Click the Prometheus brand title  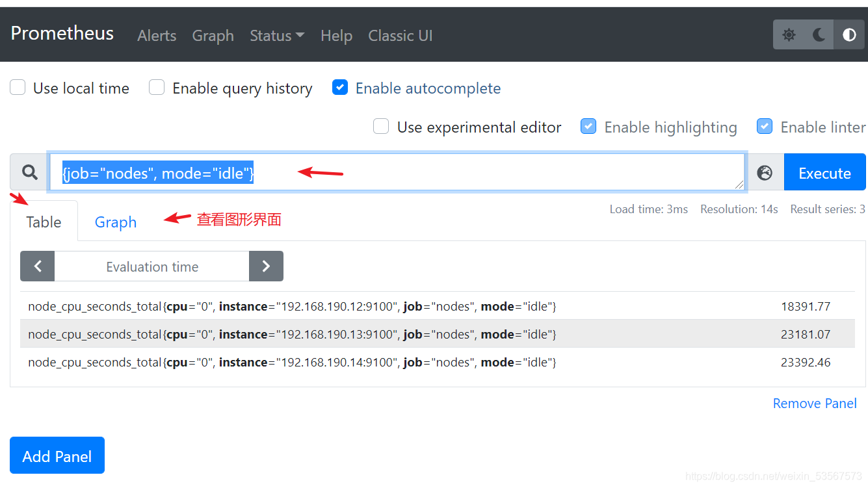pyautogui.click(x=62, y=34)
